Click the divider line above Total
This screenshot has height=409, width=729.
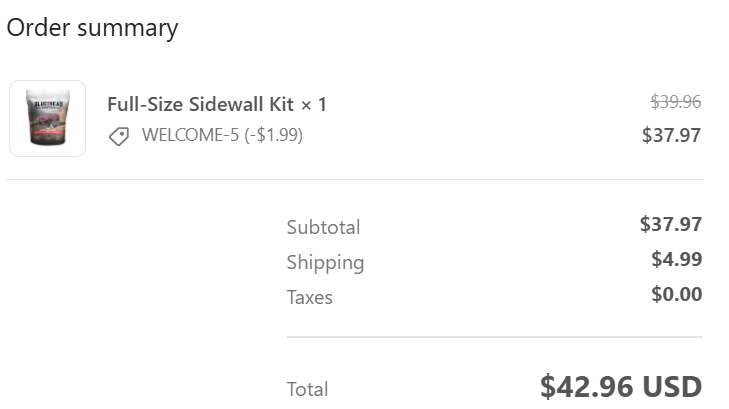(x=494, y=337)
